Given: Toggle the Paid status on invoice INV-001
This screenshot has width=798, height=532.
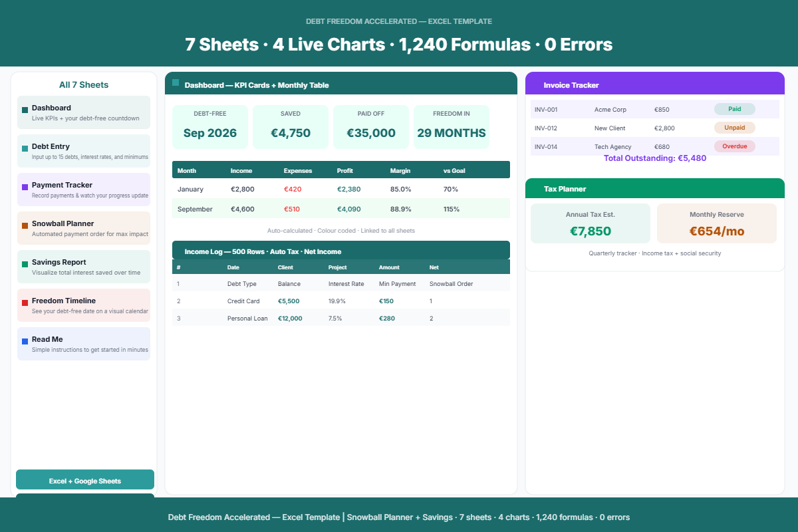Looking at the screenshot, I should [734, 109].
